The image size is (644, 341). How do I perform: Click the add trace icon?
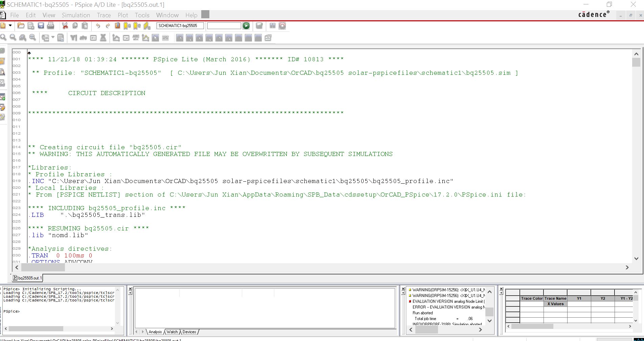(116, 38)
